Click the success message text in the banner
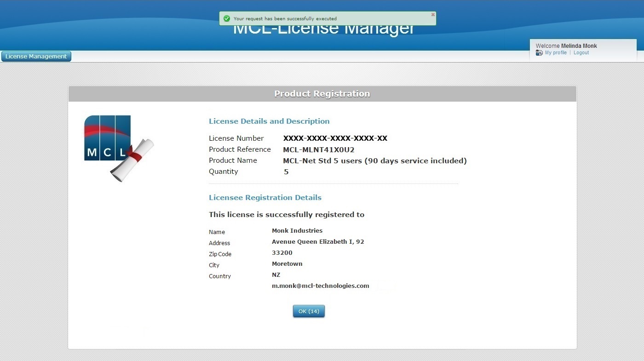Image resolution: width=644 pixels, height=361 pixels. coord(285,19)
